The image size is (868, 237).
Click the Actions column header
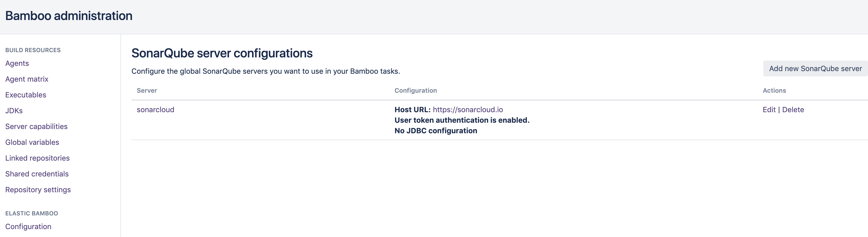774,91
